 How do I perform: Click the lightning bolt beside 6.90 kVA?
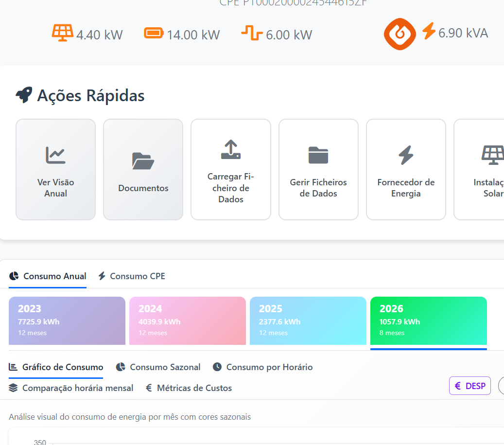pyautogui.click(x=429, y=31)
